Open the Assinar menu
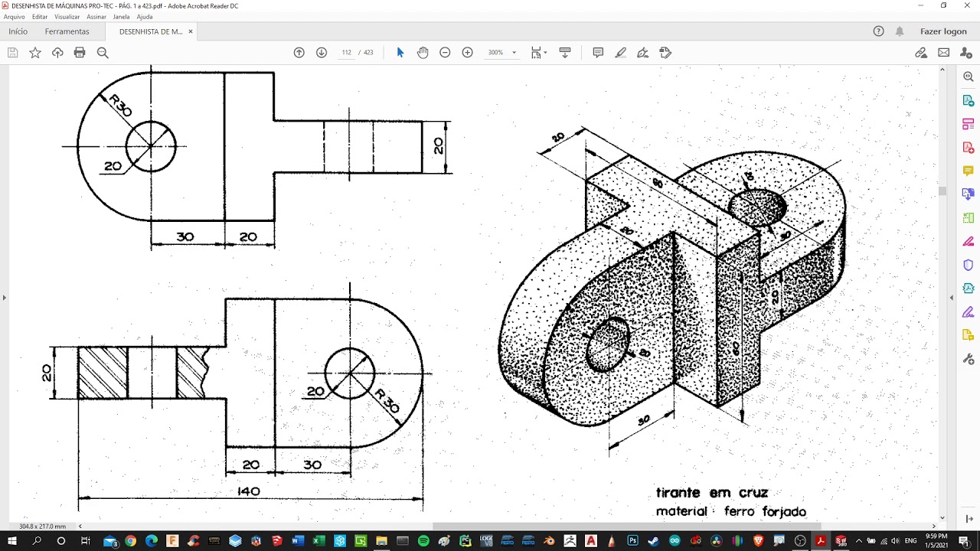980x551 pixels. pos(96,16)
